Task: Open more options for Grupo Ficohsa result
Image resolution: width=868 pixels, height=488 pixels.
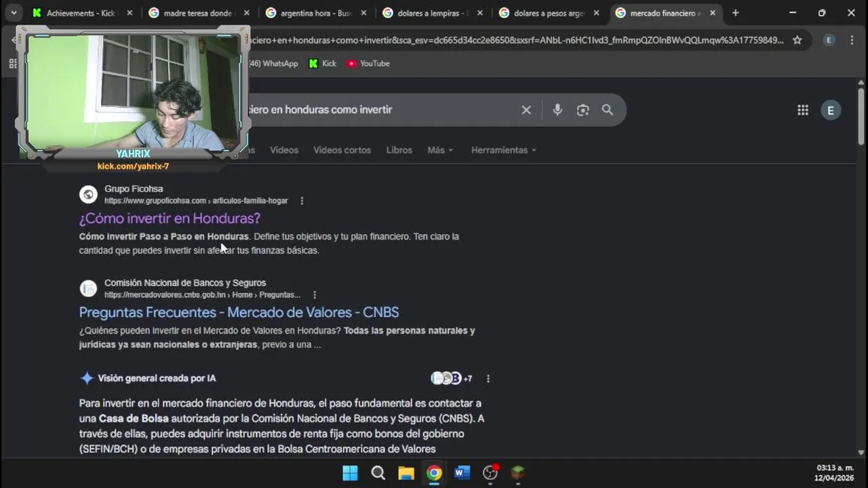Action: point(302,201)
